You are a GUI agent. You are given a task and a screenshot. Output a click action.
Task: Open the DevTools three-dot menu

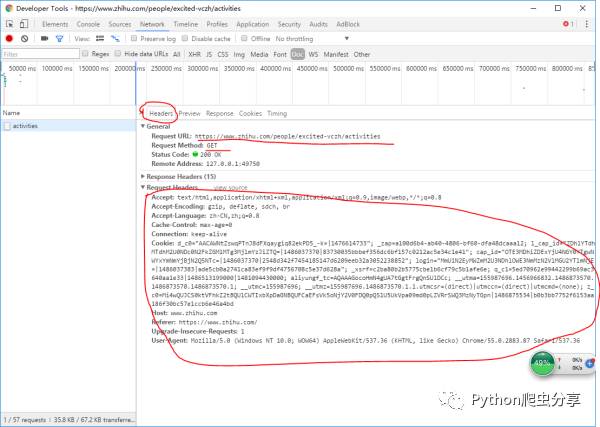[x=587, y=24]
